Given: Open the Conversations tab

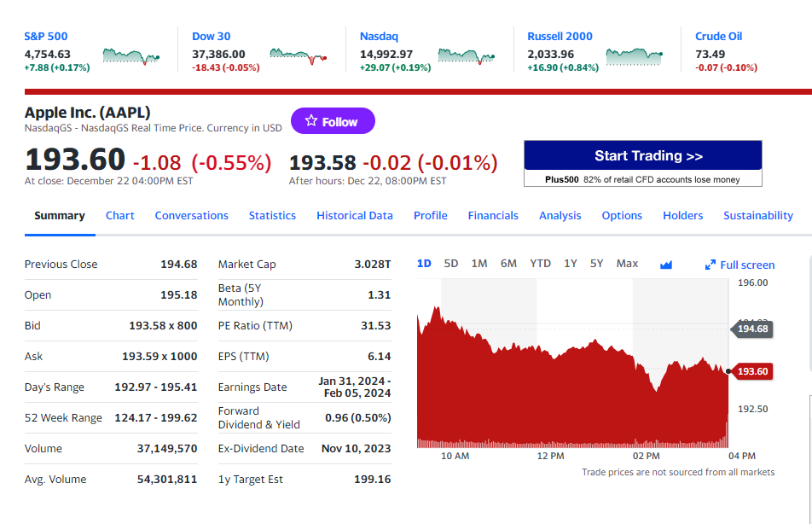Looking at the screenshot, I should click(x=192, y=216).
